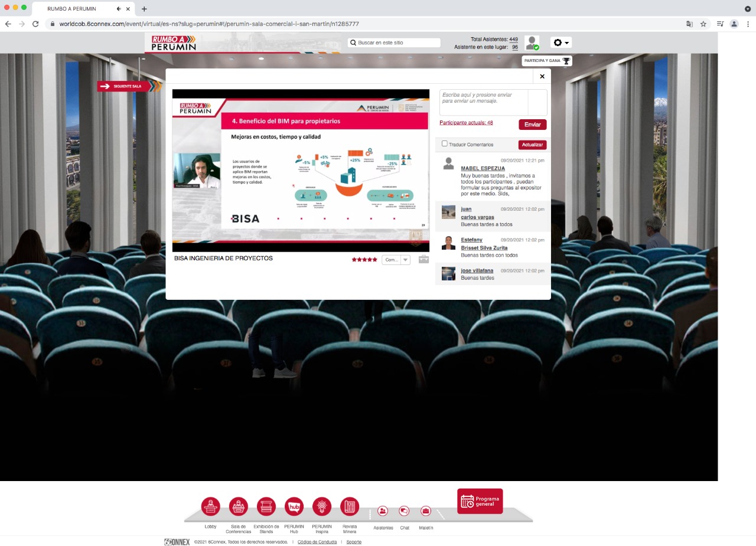Open the Revista Minera icon
756x546 pixels.
tap(350, 506)
